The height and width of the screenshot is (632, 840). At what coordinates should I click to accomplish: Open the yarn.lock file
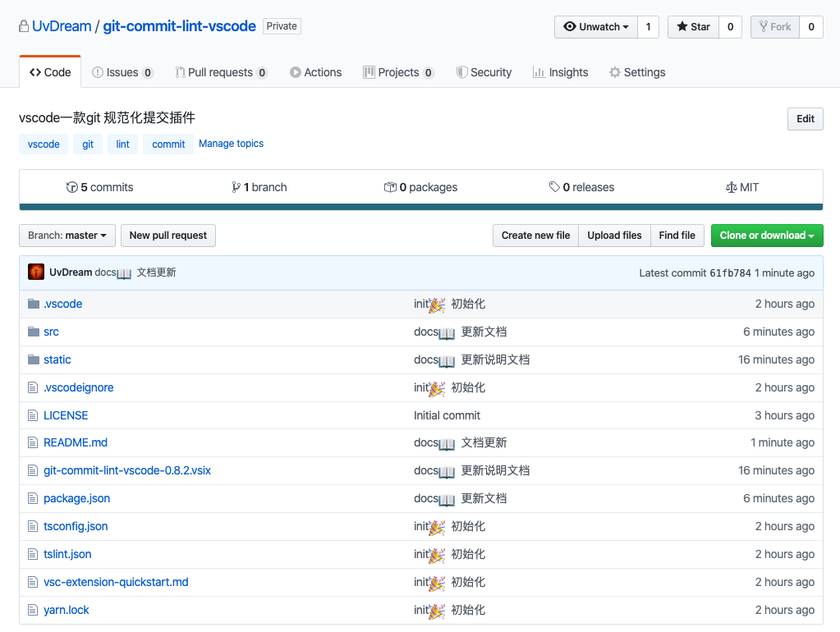point(67,610)
